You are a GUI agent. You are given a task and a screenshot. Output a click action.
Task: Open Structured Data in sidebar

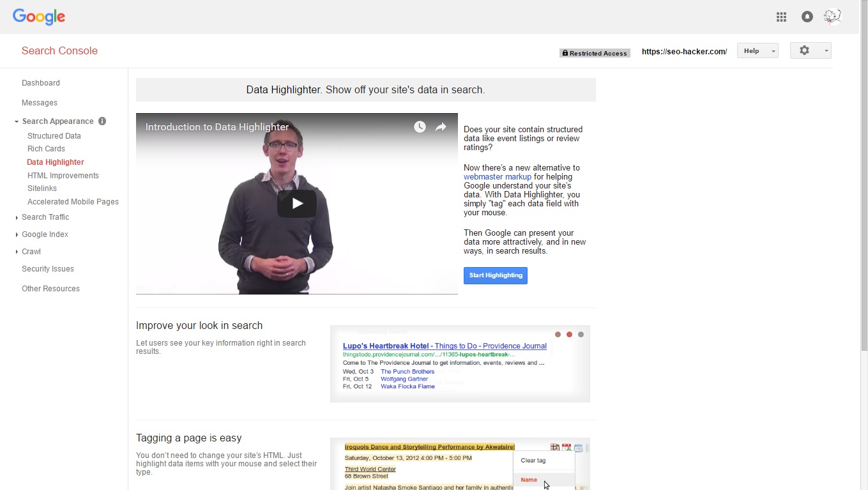pyautogui.click(x=54, y=136)
